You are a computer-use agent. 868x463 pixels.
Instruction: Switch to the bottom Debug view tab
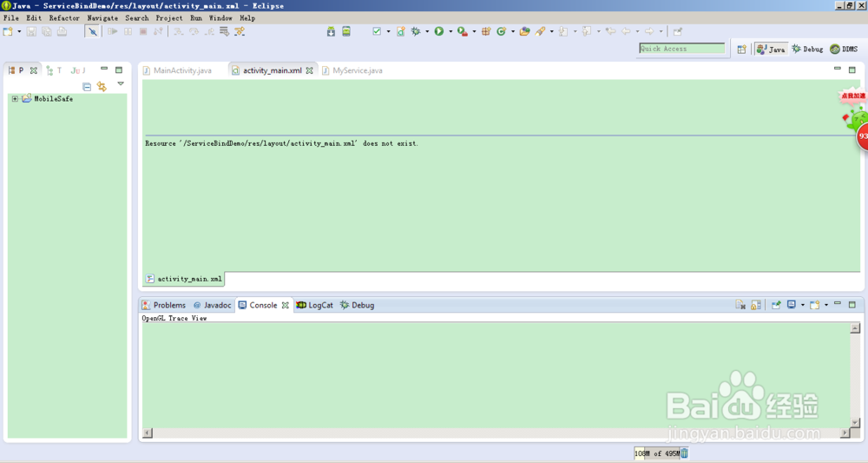click(x=357, y=305)
